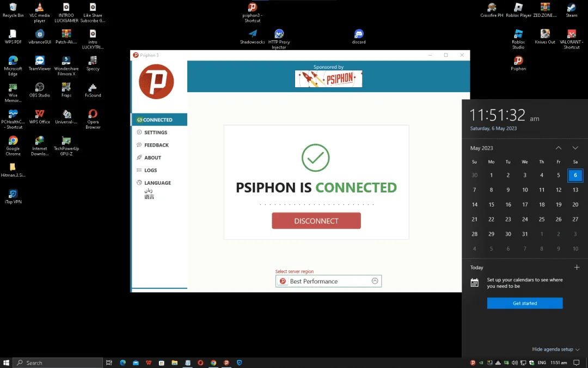
Task: Add an event with the plus icon
Action: pyautogui.click(x=577, y=267)
